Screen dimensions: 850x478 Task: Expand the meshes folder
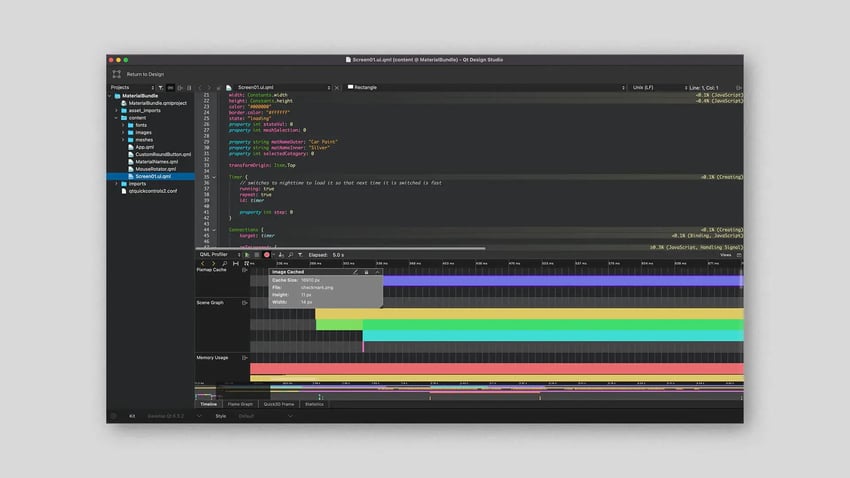tap(123, 140)
